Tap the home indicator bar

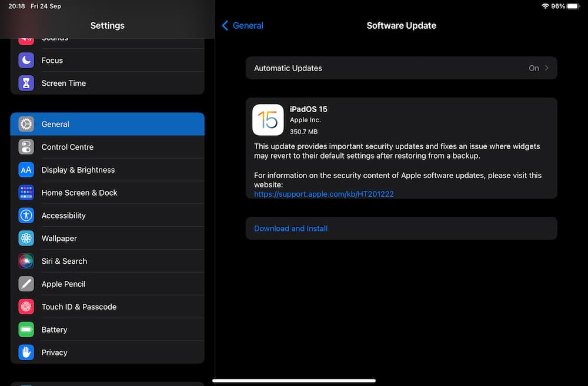click(x=294, y=380)
